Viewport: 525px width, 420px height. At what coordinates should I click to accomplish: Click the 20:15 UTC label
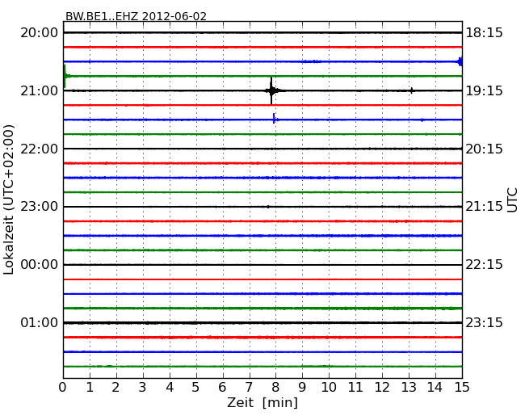click(x=484, y=149)
